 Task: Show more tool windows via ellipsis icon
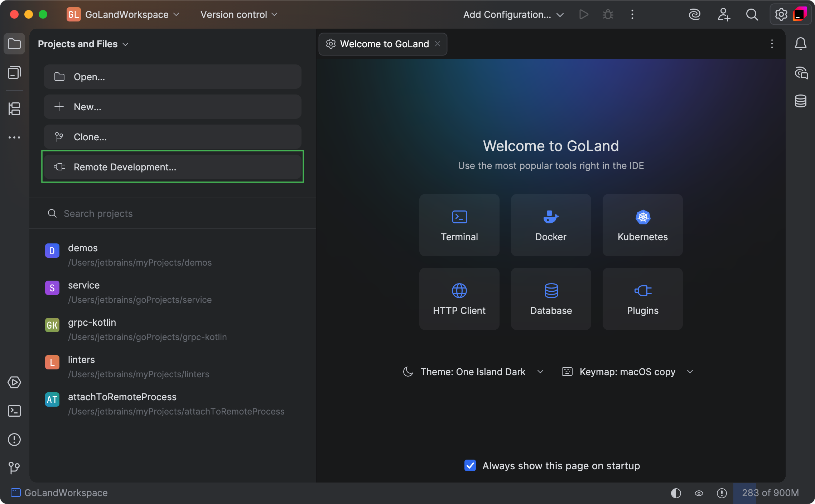click(x=14, y=137)
